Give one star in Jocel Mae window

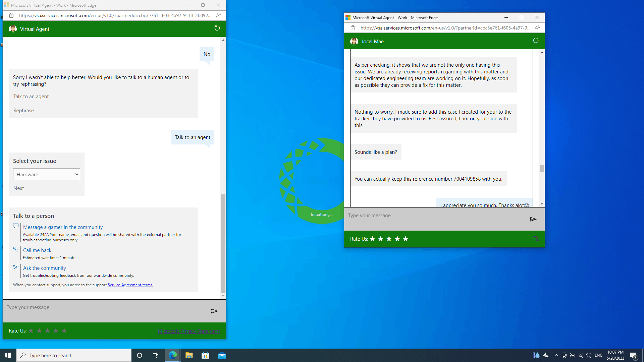tap(372, 239)
